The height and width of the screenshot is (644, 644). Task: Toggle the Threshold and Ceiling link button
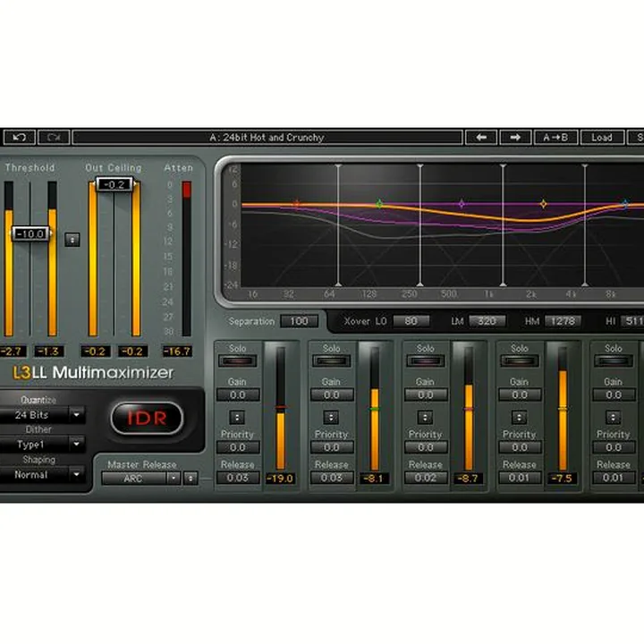click(x=72, y=240)
